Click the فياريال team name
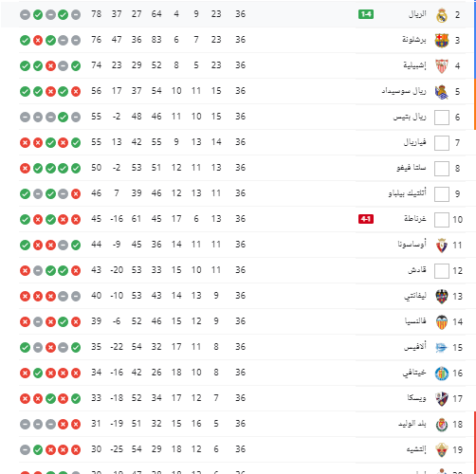 [x=415, y=142]
